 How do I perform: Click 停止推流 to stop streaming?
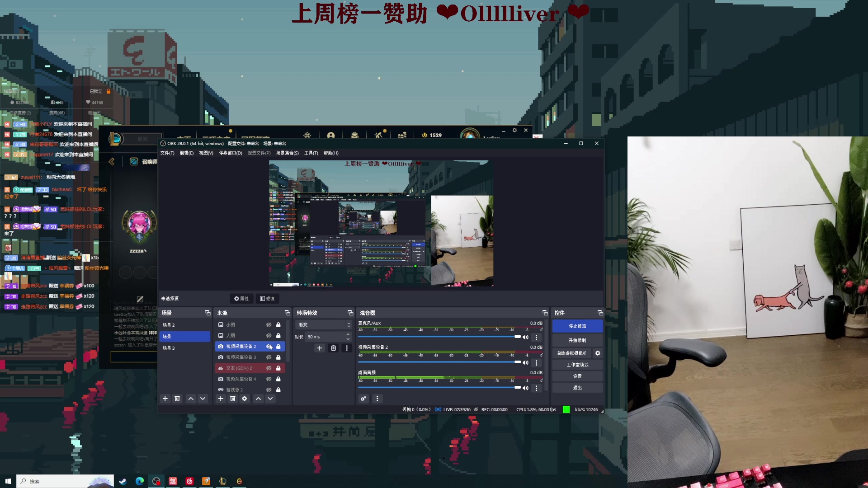(577, 326)
